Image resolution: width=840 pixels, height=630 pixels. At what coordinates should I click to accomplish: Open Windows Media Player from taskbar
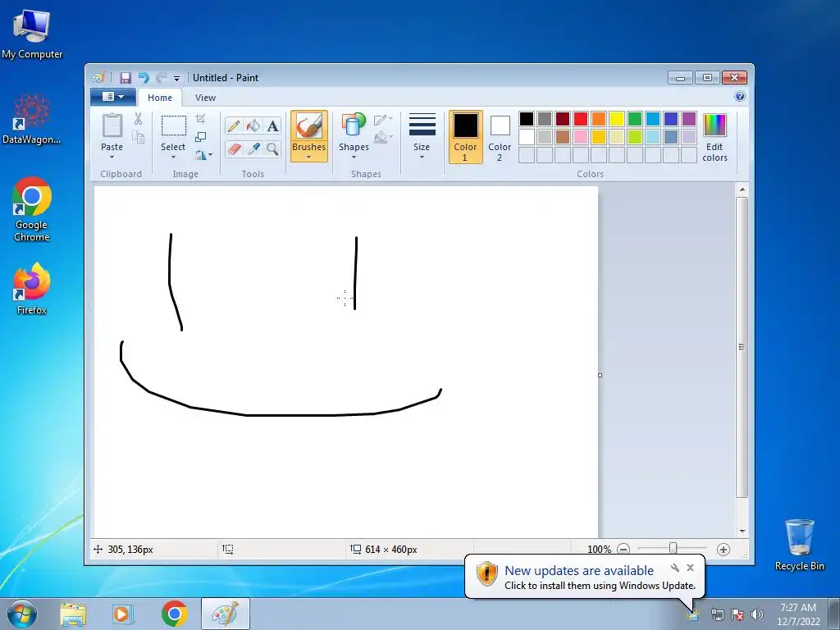[x=123, y=614]
